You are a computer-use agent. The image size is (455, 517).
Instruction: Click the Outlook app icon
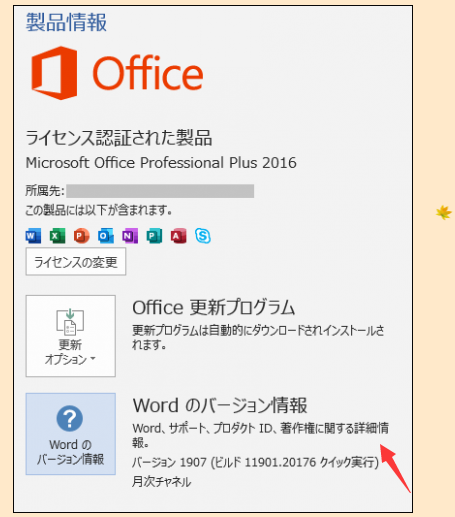[x=106, y=236]
